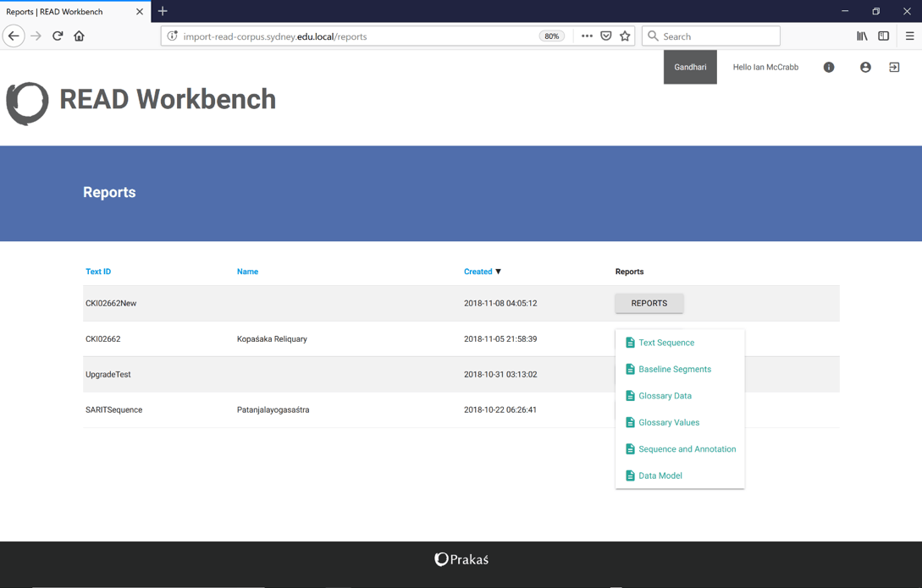Click the Reports page heading banner text
The height and width of the screenshot is (588, 922).
click(x=109, y=192)
